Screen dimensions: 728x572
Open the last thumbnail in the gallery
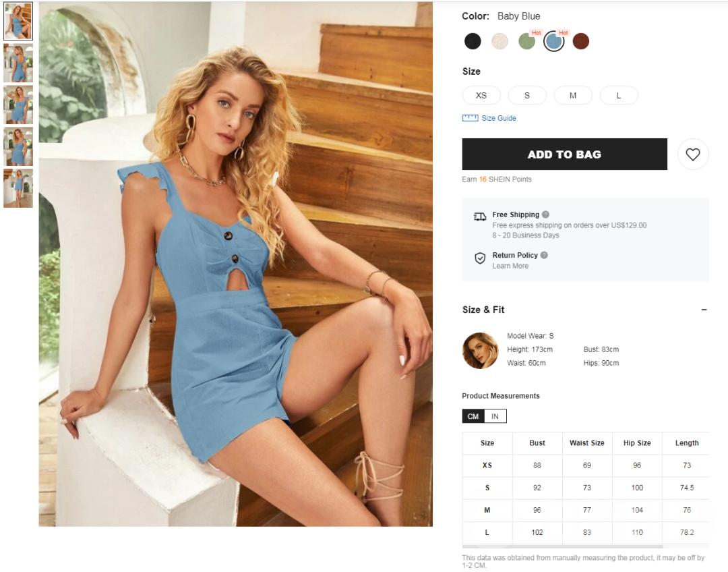click(x=18, y=188)
